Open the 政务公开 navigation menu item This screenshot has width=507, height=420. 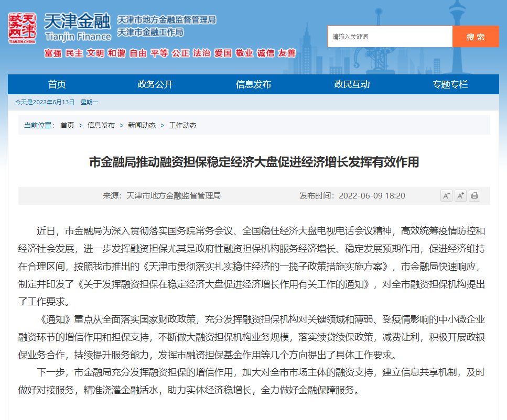tap(155, 84)
